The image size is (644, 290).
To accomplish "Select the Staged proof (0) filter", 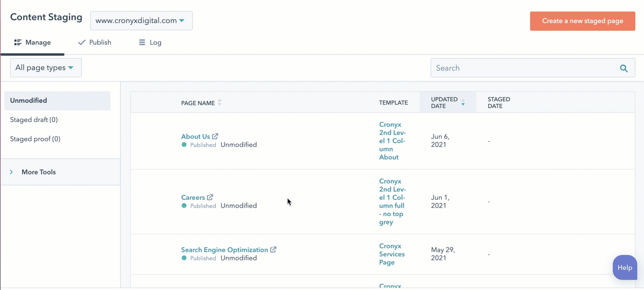I will click(x=35, y=139).
